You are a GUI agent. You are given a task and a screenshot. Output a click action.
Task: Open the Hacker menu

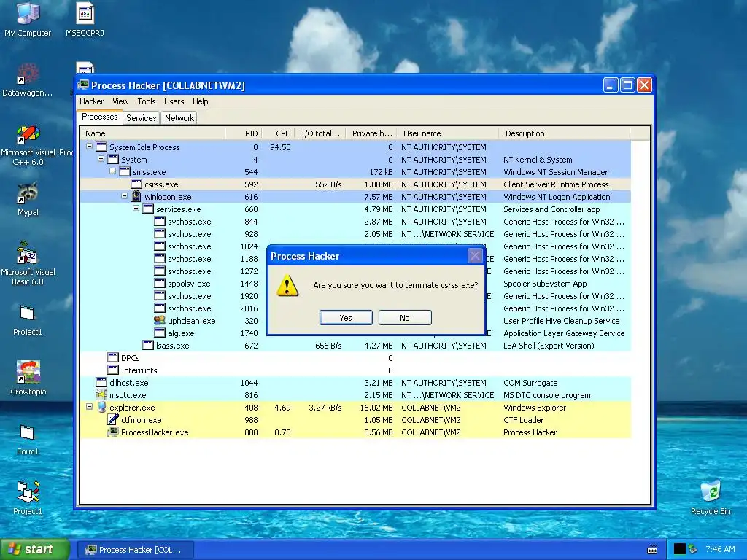pos(91,101)
